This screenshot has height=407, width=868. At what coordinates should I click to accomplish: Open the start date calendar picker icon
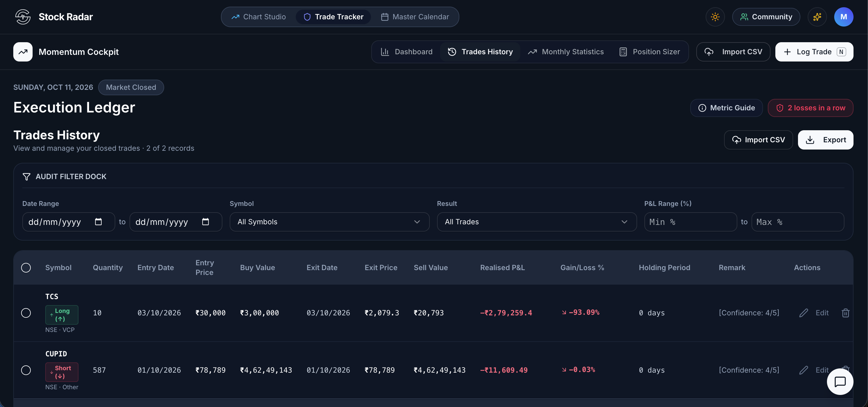[98, 222]
